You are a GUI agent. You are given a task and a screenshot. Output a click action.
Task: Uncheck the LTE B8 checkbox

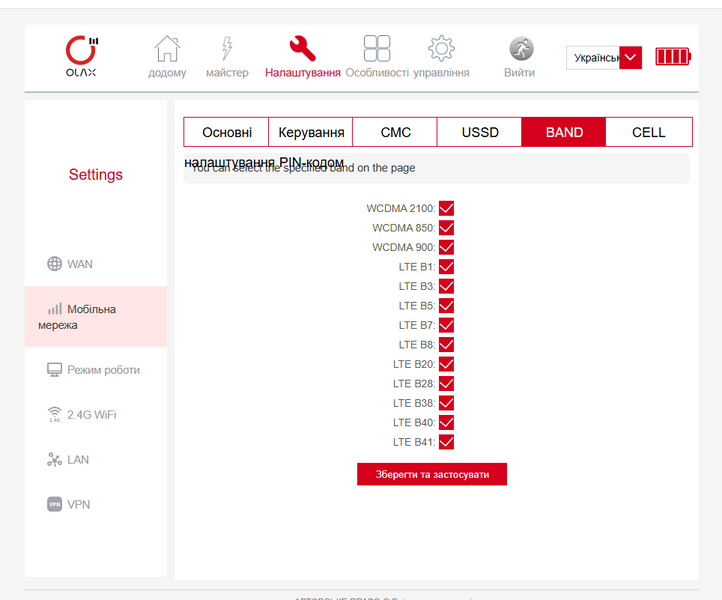(x=446, y=344)
